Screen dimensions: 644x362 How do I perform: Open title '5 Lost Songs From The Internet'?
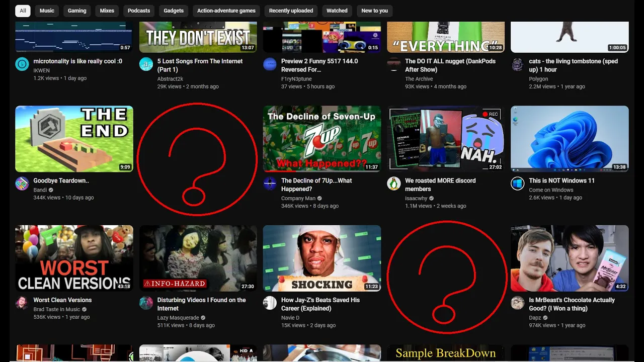pos(200,65)
